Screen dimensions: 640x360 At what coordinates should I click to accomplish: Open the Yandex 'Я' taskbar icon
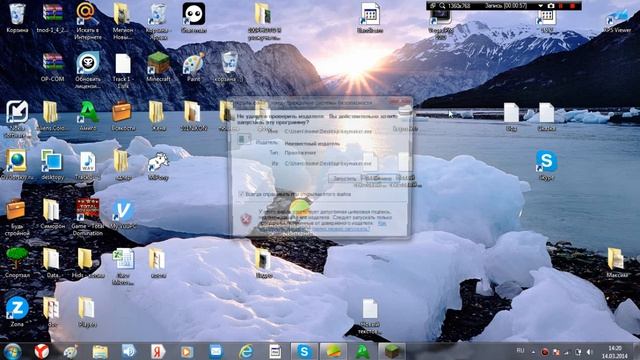point(158,351)
